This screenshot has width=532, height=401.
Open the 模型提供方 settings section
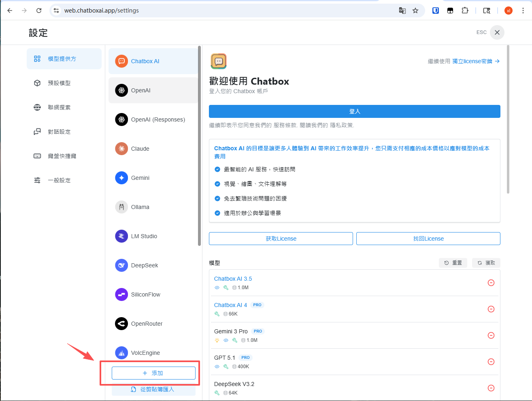click(x=64, y=59)
